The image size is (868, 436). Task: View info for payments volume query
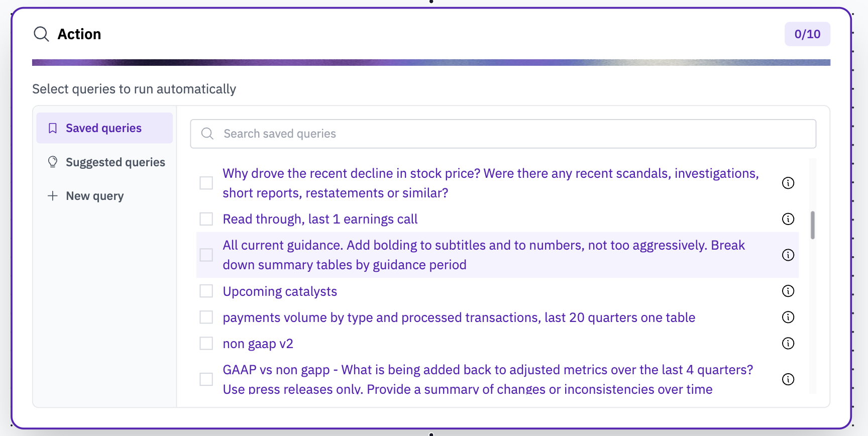pos(788,317)
